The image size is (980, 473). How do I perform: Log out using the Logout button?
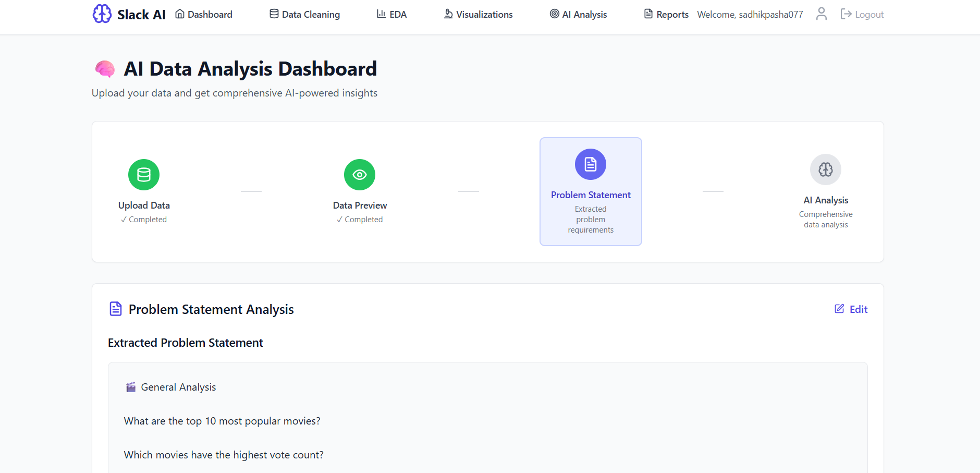tap(862, 14)
